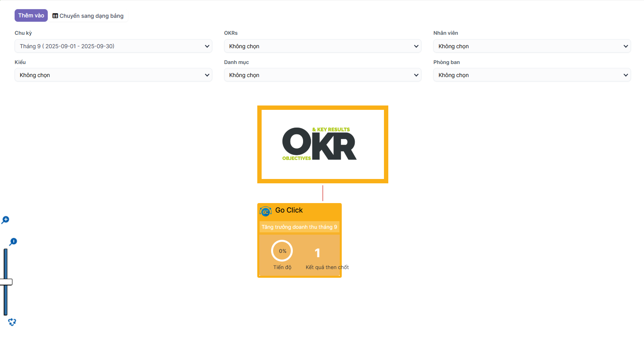Expand the Kiểu filter dropdown
The width and height of the screenshot is (644, 354).
pos(113,75)
